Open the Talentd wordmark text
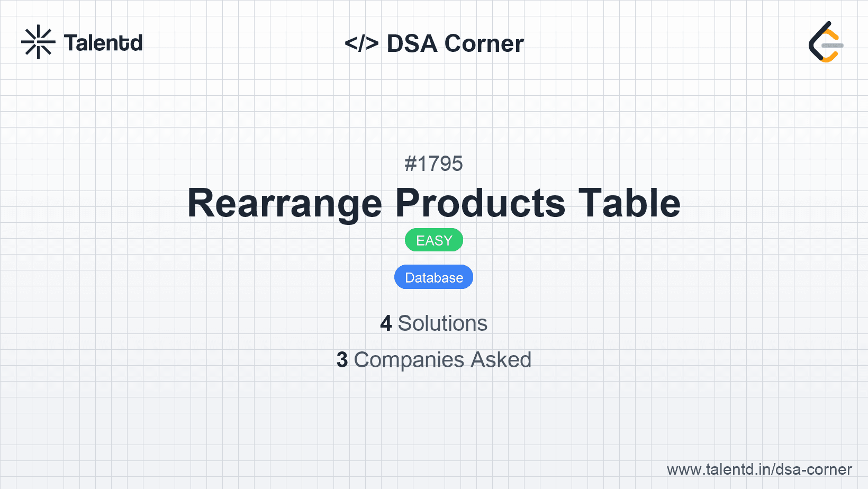Viewport: 868px width, 489px height. tap(103, 43)
